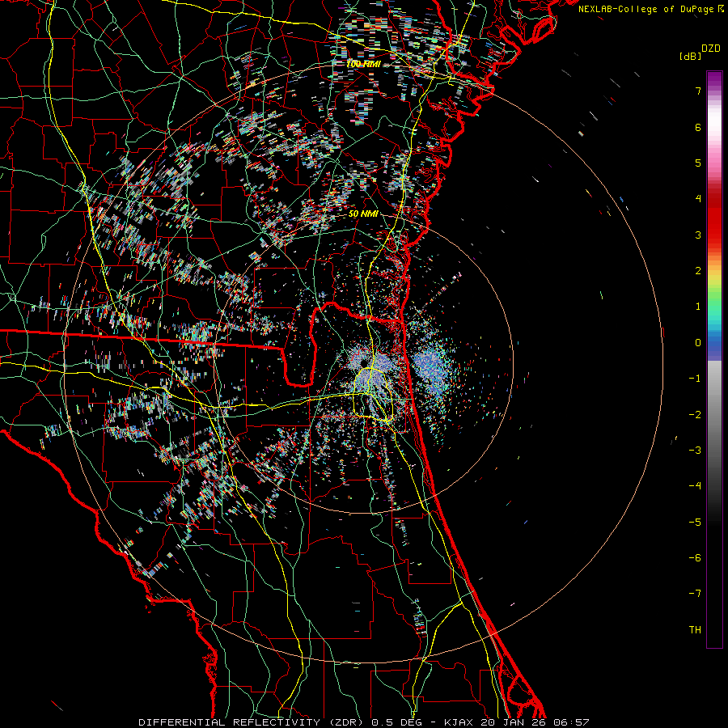Screen dimensions: 728x728
Task: Click the radar site null at the echo center
Action: pos(363,362)
